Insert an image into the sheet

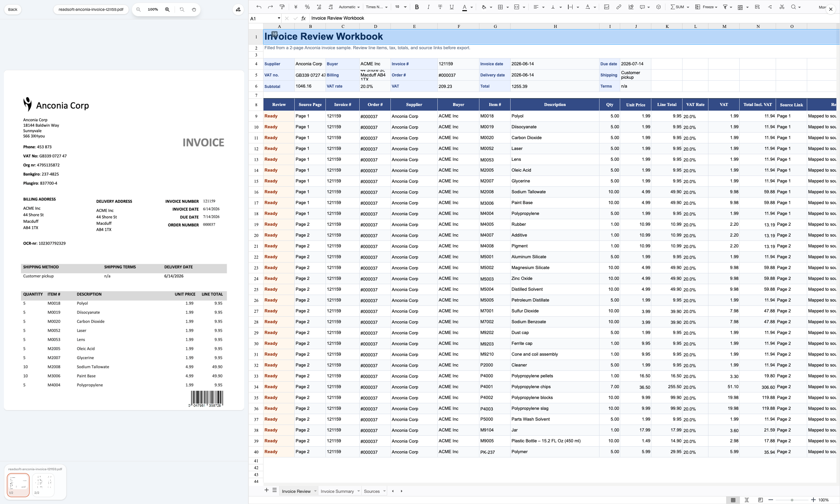click(x=606, y=7)
